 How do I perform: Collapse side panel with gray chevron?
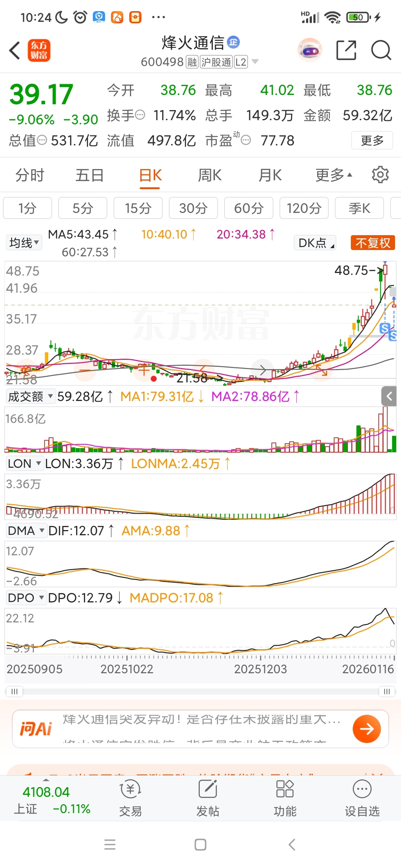pyautogui.click(x=389, y=397)
